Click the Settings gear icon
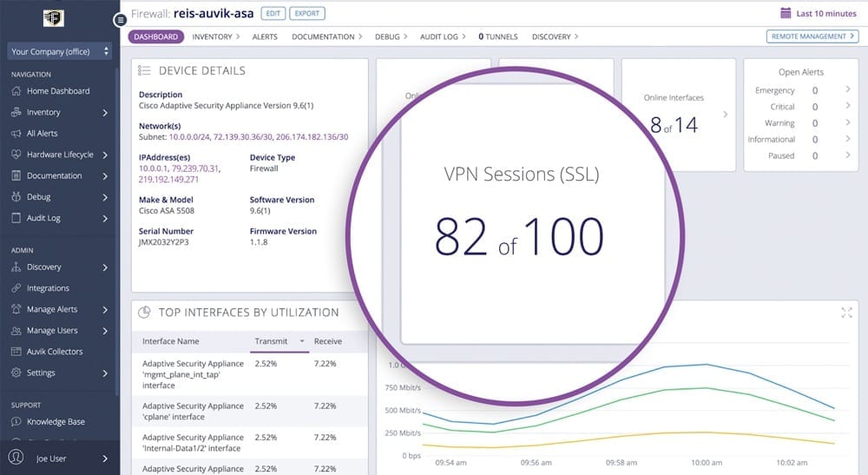The width and height of the screenshot is (868, 475). click(x=16, y=373)
